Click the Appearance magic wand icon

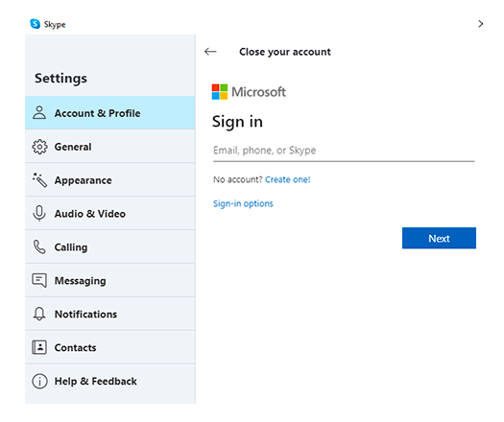click(39, 180)
